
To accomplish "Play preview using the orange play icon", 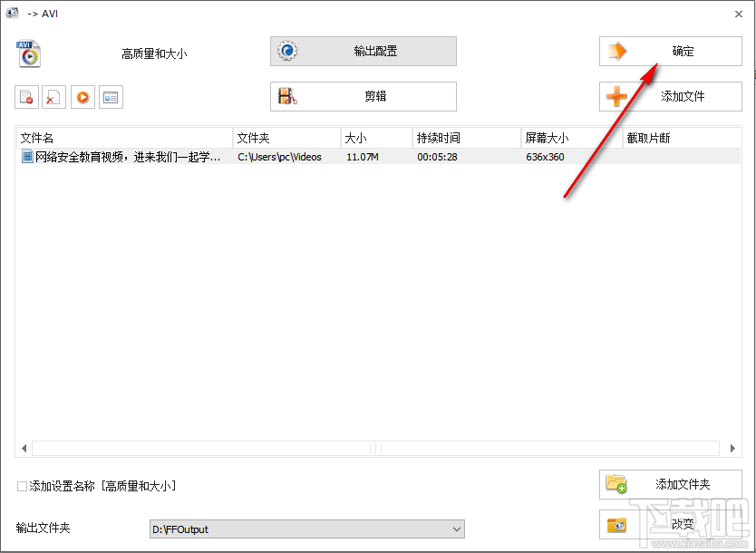I will [82, 97].
